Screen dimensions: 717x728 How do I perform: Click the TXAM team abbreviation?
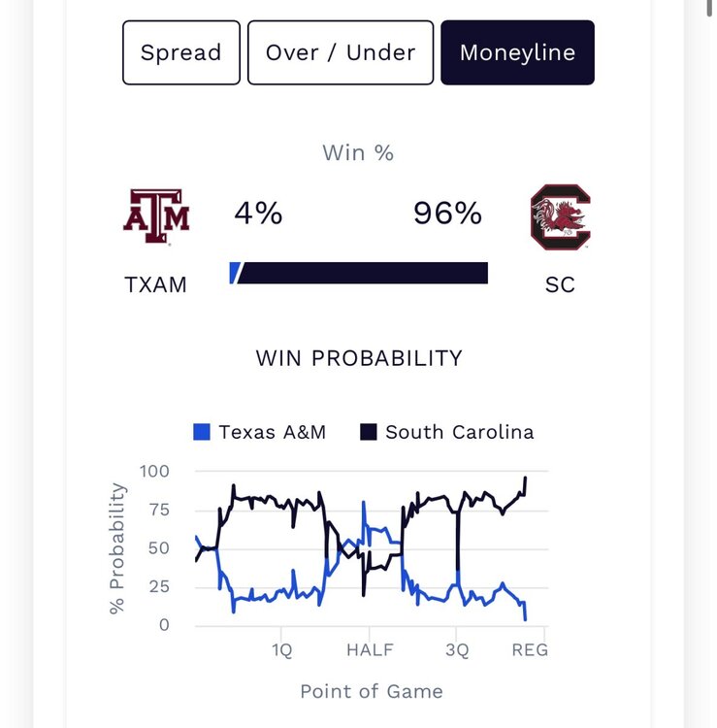coord(155,285)
